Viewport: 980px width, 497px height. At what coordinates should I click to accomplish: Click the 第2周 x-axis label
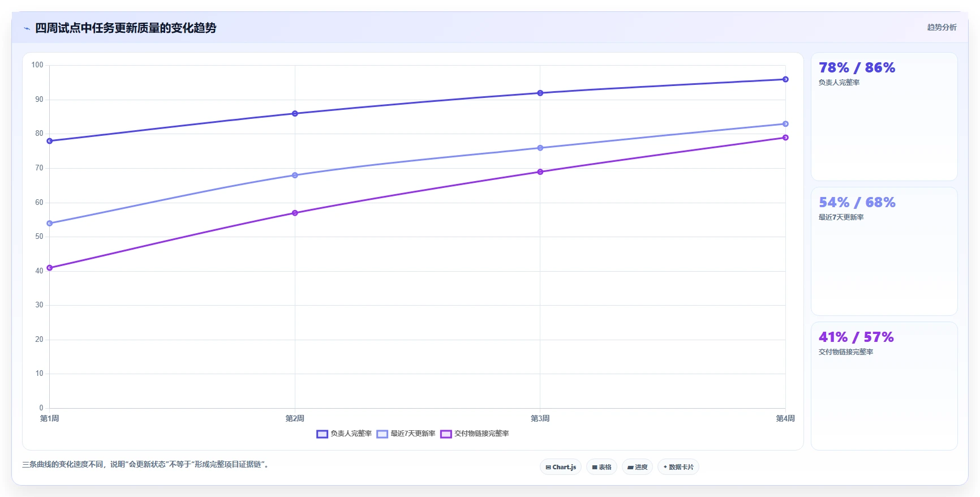click(x=295, y=418)
